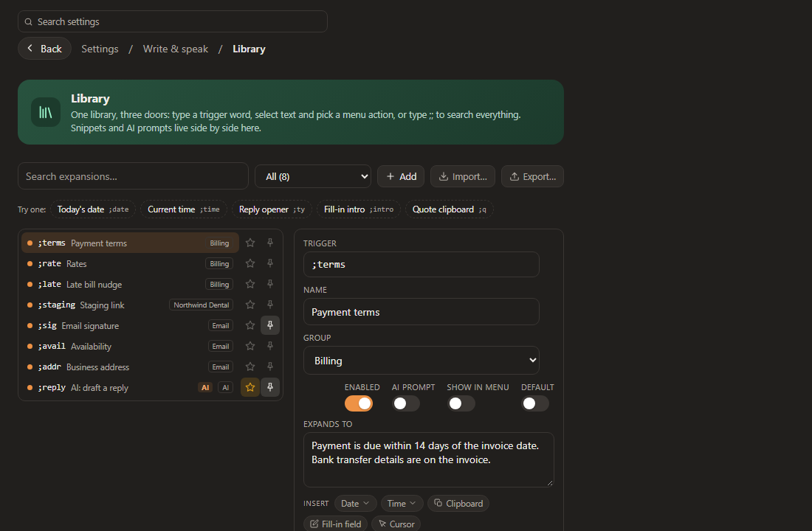Image resolution: width=812 pixels, height=531 pixels.
Task: Unpin the ;sig Email signature row
Action: pos(269,325)
